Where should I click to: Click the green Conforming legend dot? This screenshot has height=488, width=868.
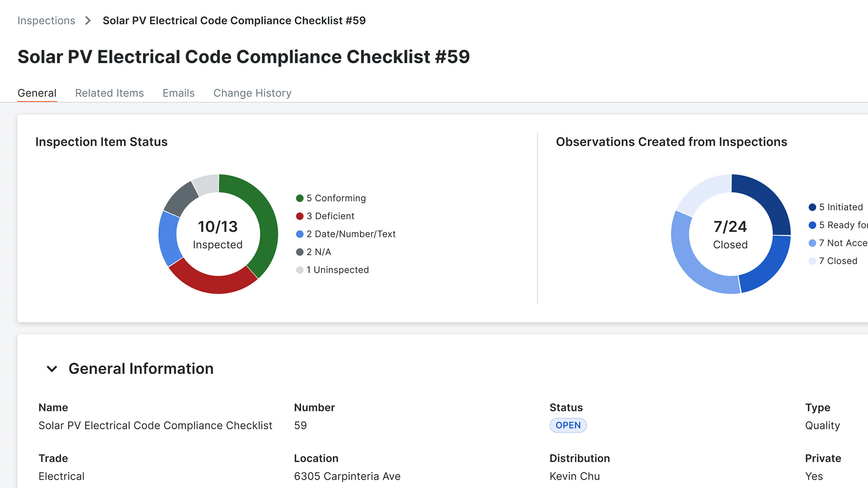pos(300,198)
